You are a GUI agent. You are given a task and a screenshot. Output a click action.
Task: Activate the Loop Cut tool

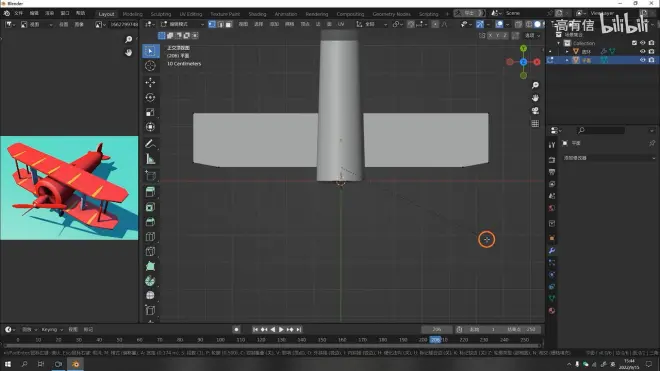click(150, 237)
